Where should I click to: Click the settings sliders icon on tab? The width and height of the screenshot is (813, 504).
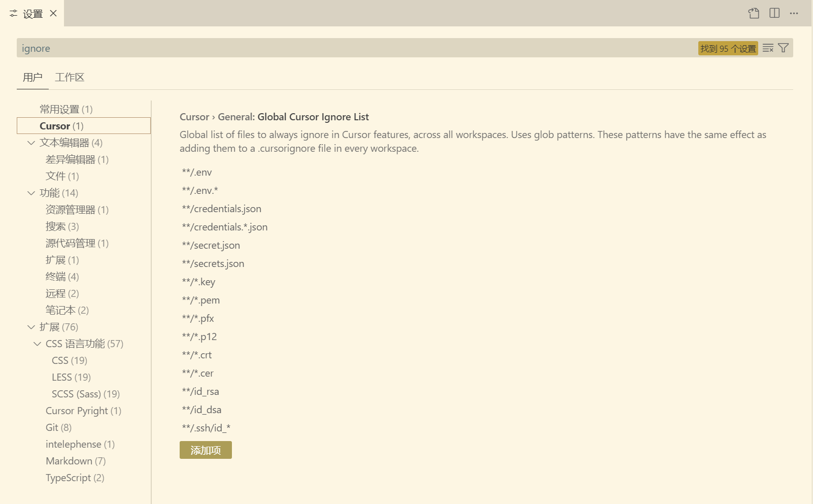click(x=14, y=13)
